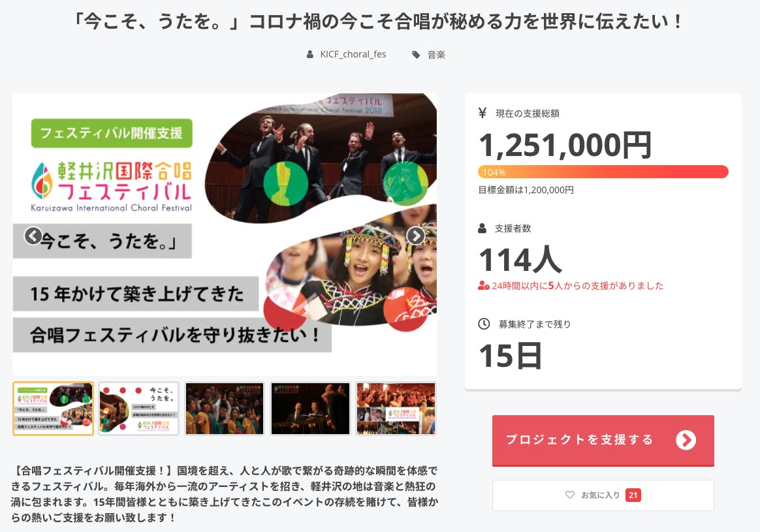
Task: Select the second thumbnail with red dots
Action: (x=138, y=409)
